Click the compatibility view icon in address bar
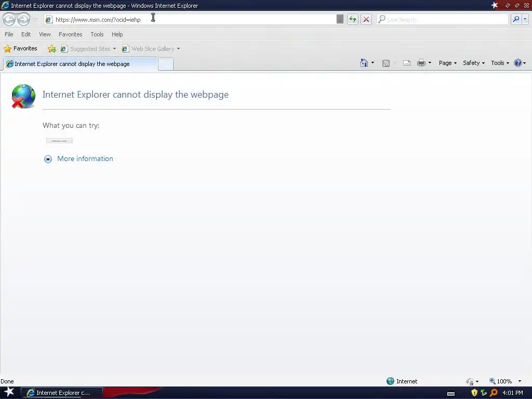 [x=340, y=19]
